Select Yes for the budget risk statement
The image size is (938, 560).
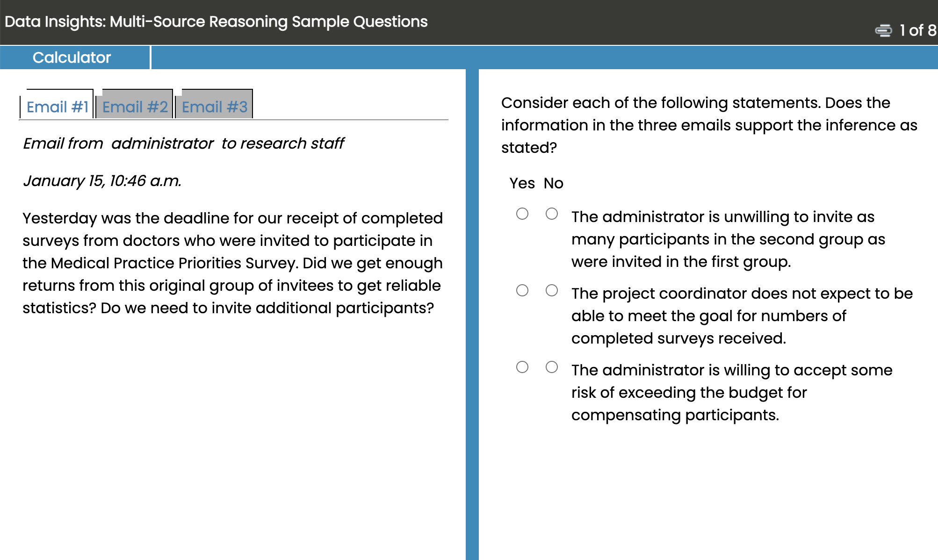click(x=522, y=366)
